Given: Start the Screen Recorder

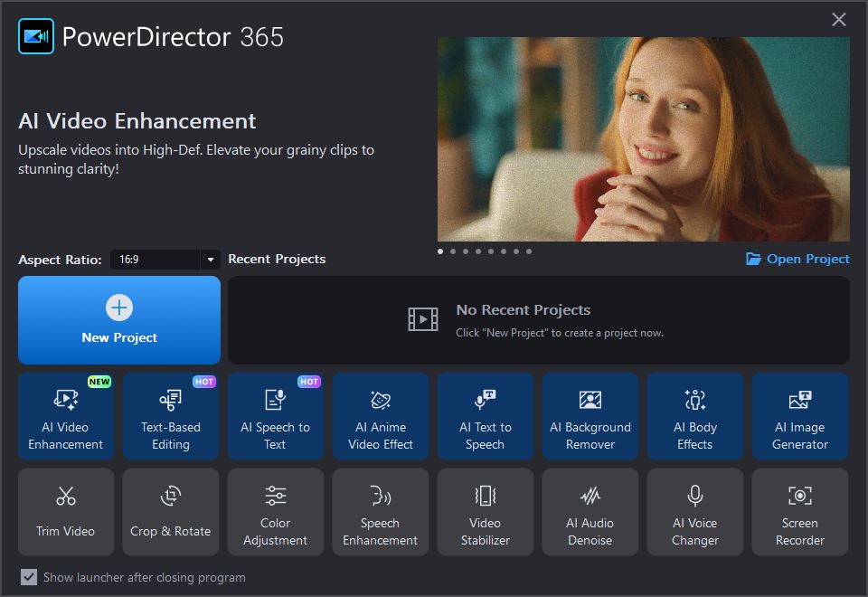Looking at the screenshot, I should [800, 512].
